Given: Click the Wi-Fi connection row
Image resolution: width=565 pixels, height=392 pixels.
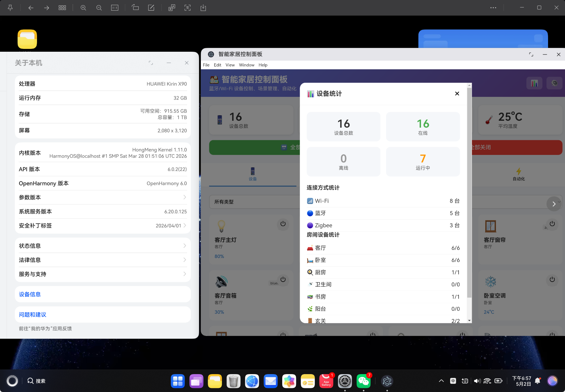Looking at the screenshot, I should click(x=383, y=201).
